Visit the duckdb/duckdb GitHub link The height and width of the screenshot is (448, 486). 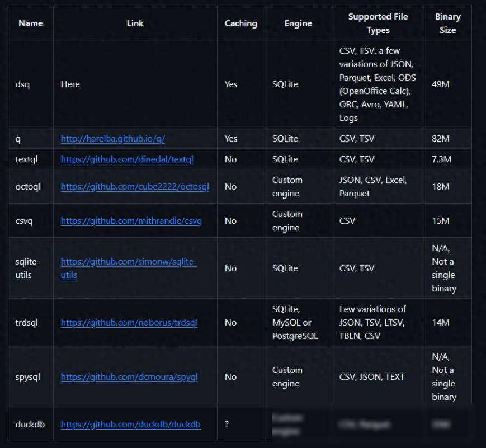tap(130, 424)
